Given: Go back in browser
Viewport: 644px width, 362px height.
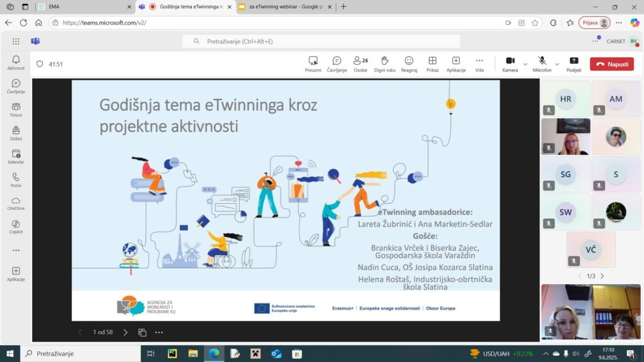Looking at the screenshot, I should click(x=8, y=23).
